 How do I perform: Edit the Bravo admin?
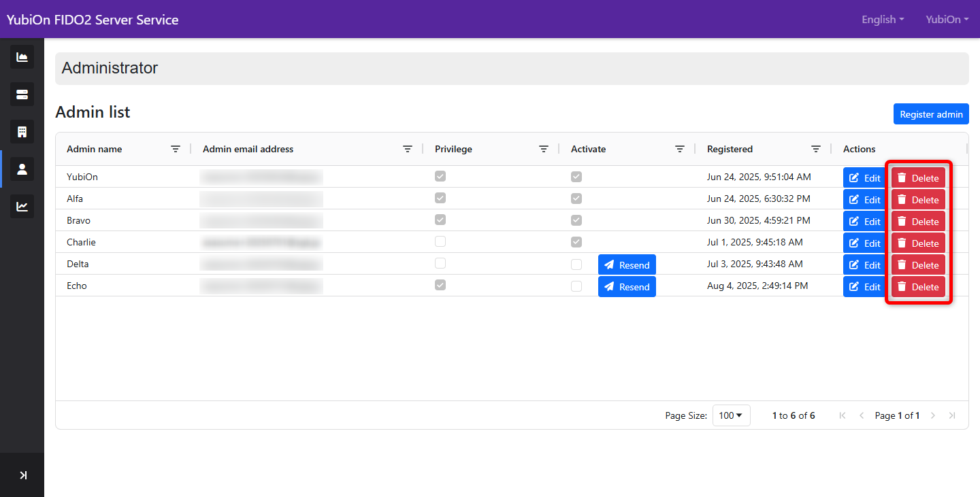point(864,222)
